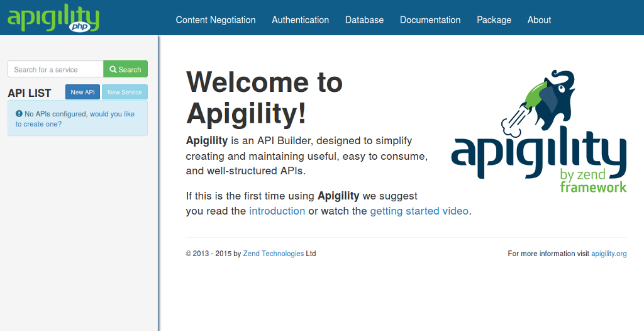Screen dimensions: 644x331
Task: Open the apigility.org link
Action: (609, 254)
